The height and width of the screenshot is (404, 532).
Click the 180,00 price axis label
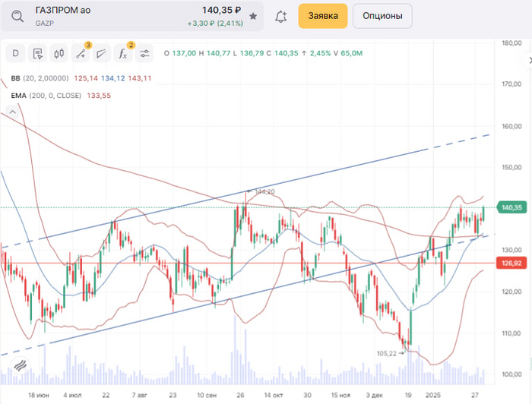click(x=511, y=43)
